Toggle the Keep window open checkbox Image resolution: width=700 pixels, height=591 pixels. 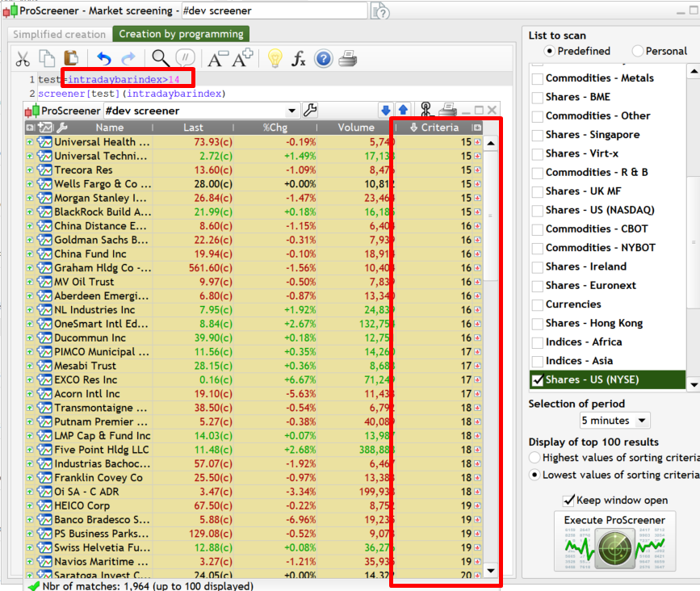(x=568, y=500)
